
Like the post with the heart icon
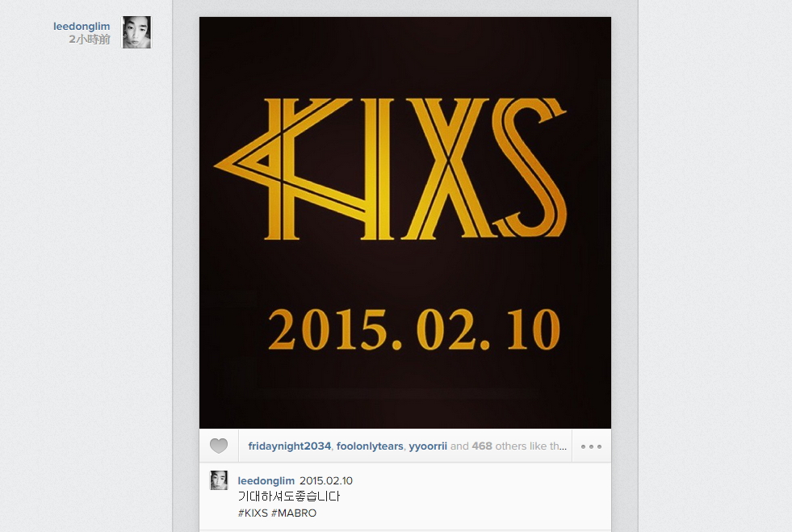[x=219, y=446]
